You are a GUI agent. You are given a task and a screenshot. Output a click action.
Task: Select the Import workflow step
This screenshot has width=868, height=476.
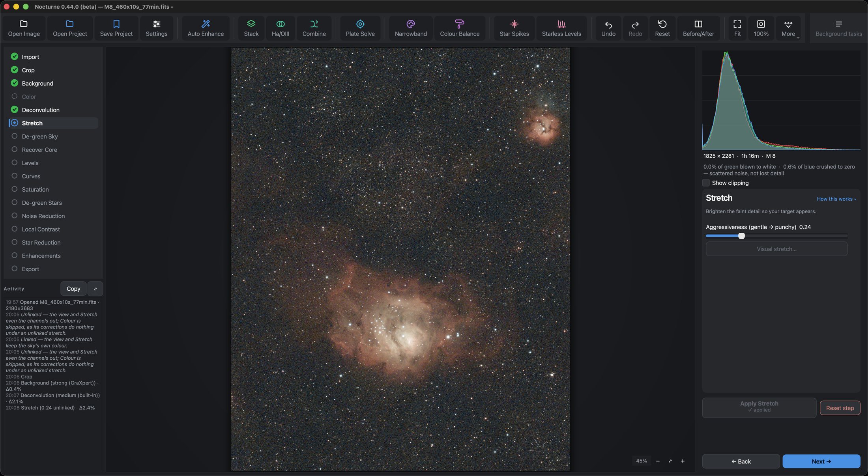(x=53, y=57)
